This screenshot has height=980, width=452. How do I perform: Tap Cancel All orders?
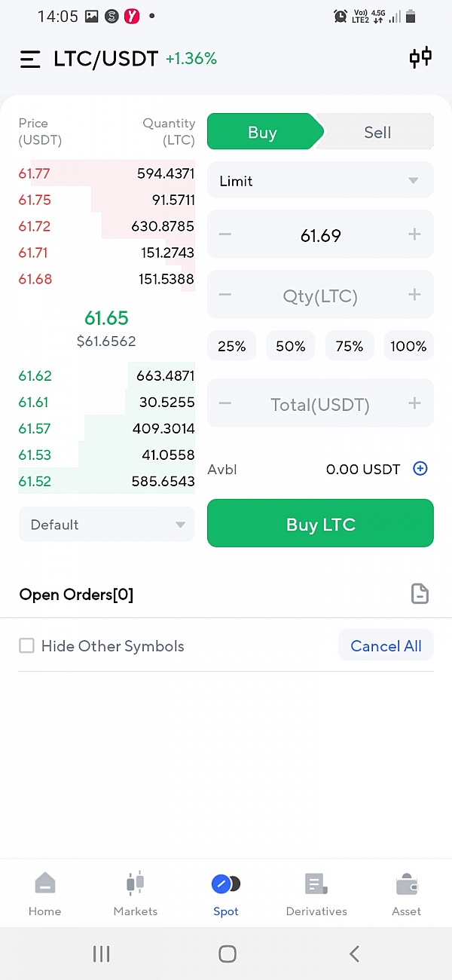pos(386,646)
